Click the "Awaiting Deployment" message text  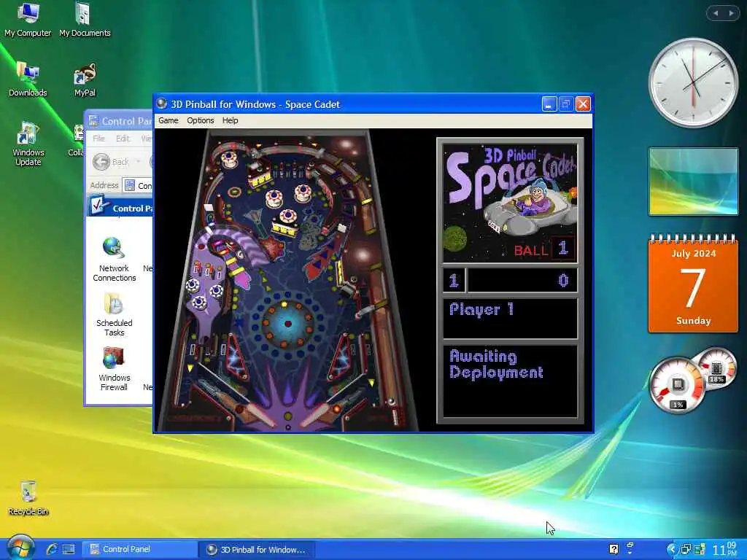coord(496,365)
